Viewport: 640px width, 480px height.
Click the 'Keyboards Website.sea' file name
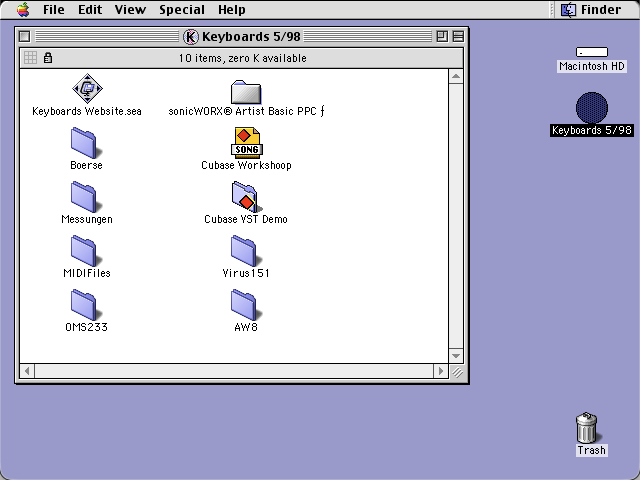coord(87,111)
